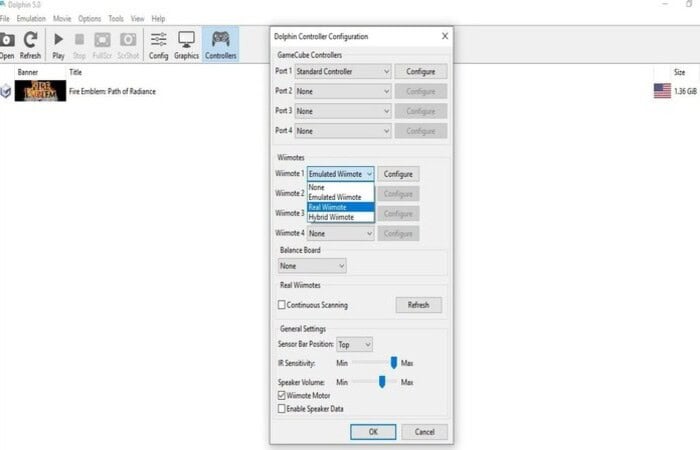Click the GameCube platform icon beside Fire Emblem

[5, 91]
